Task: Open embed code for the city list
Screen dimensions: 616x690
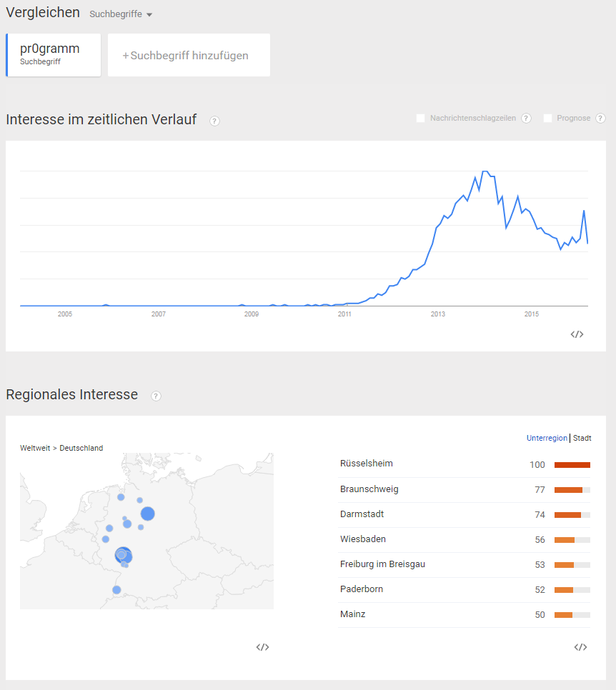Action: coord(580,647)
